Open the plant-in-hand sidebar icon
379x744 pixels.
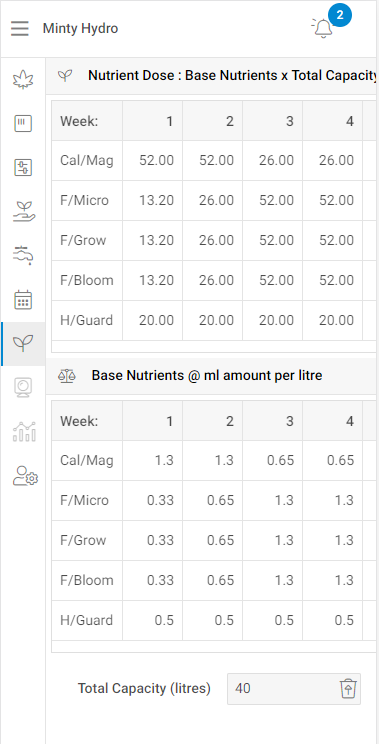pos(23,212)
